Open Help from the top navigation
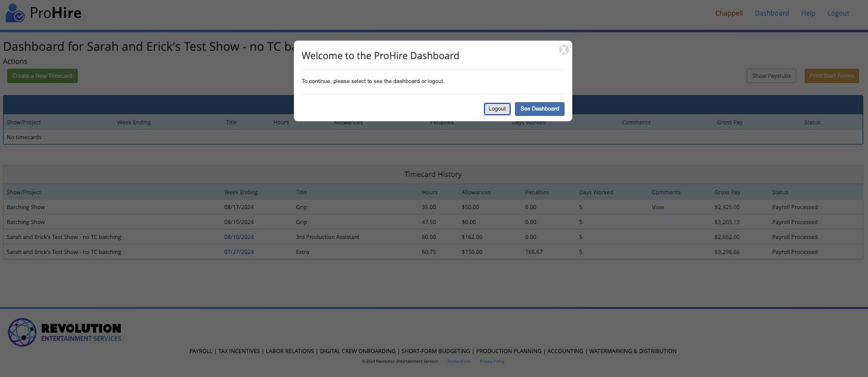Viewport: 868px width, 377px height. 808,13
